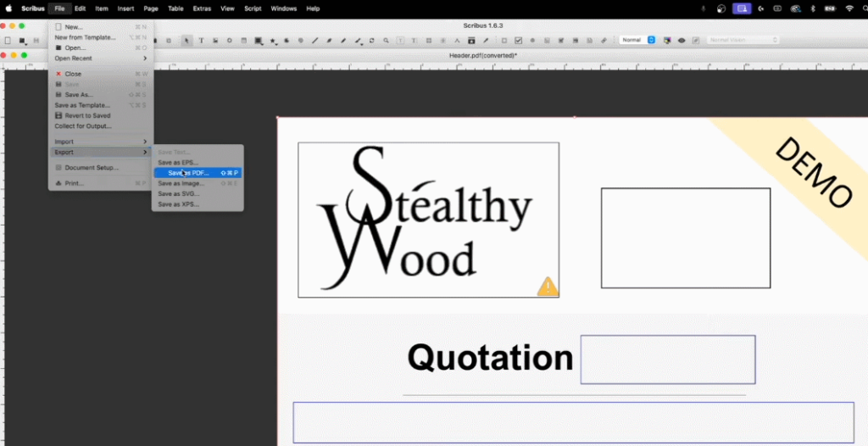Toggle preview mode eye icon
The image size is (868, 446).
coord(682,41)
